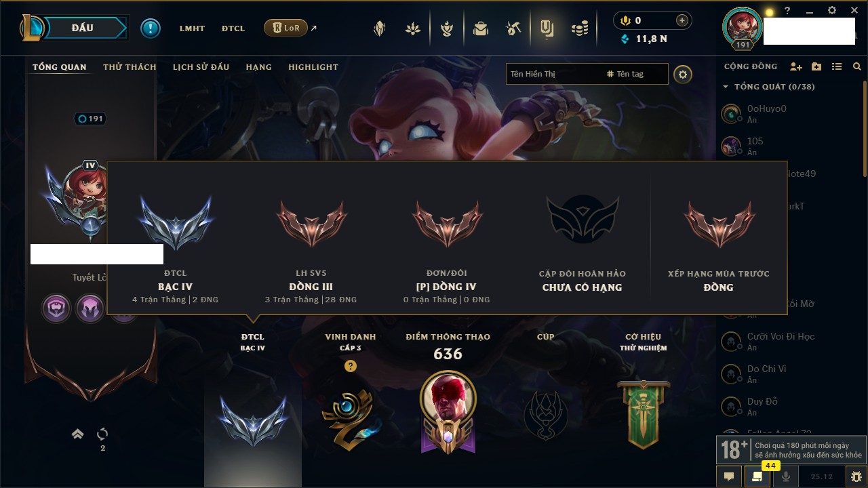Click the ĐẤU play button
868x488 pixels.
point(82,28)
